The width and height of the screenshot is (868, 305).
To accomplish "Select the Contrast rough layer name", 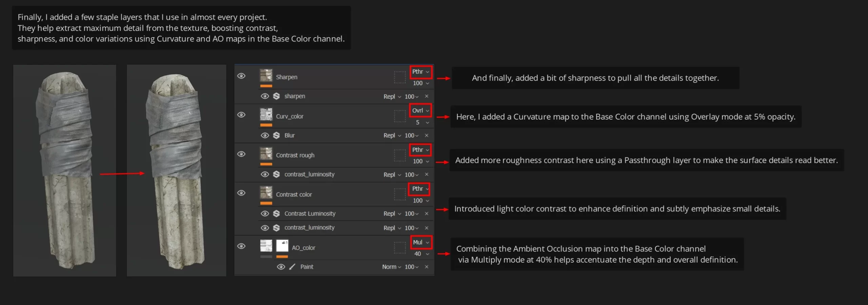I will coord(295,155).
